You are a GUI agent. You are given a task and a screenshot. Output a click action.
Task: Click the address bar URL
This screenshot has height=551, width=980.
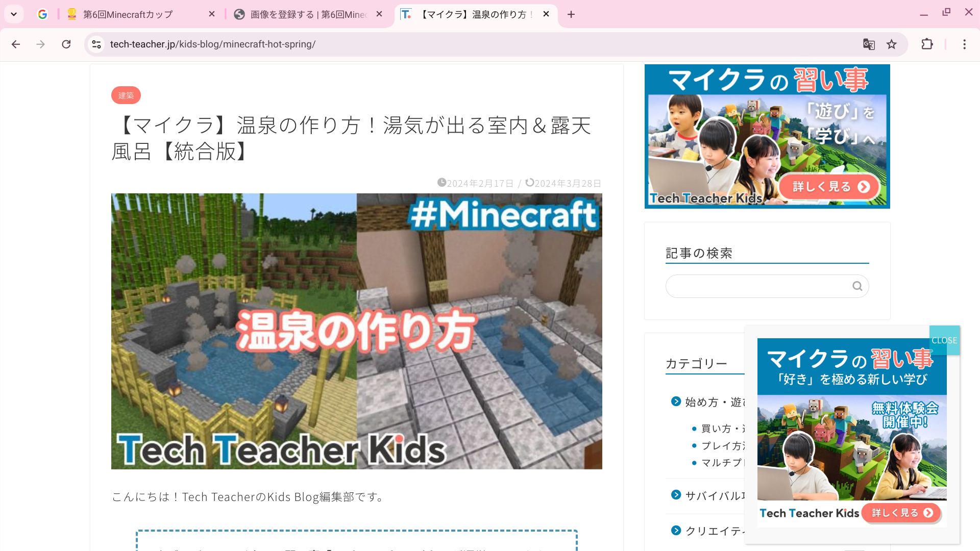click(x=212, y=44)
